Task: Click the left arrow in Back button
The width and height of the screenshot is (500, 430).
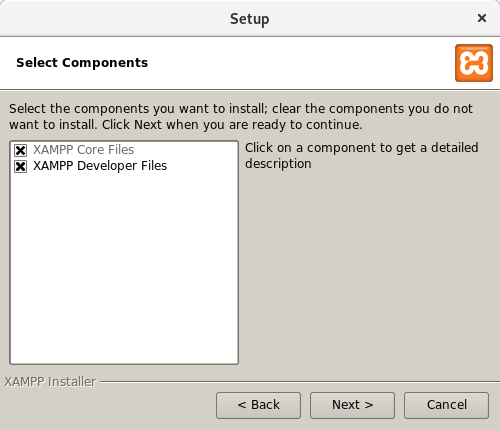Action: 242,405
